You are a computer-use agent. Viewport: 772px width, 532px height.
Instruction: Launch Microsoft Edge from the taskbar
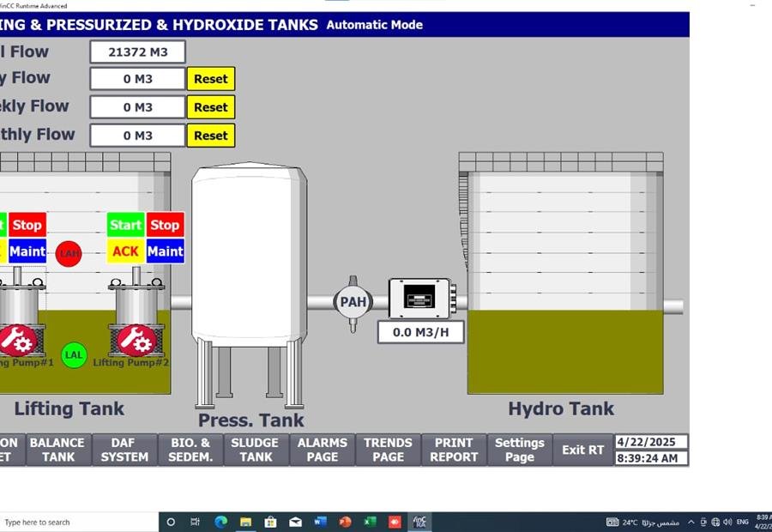[221, 523]
